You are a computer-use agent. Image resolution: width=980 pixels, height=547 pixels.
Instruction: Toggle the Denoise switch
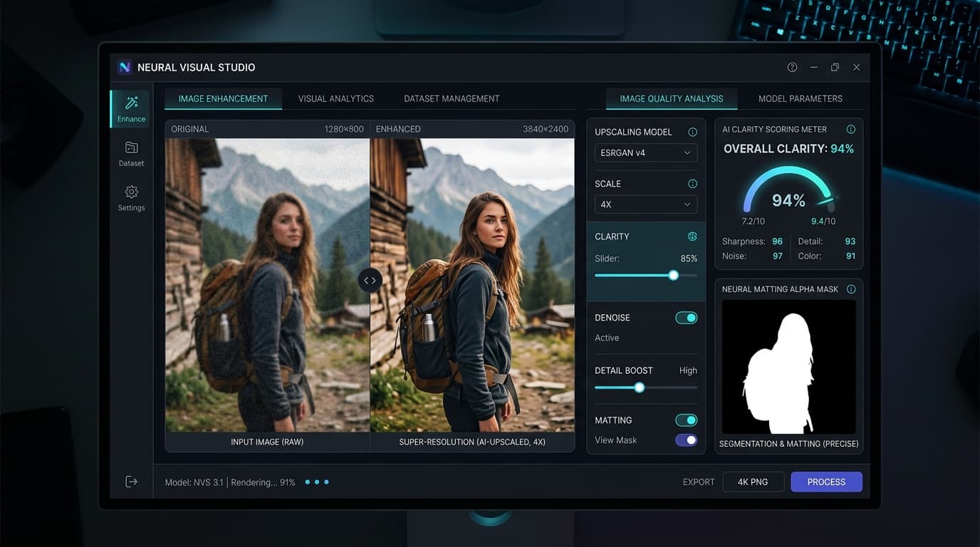[687, 318]
